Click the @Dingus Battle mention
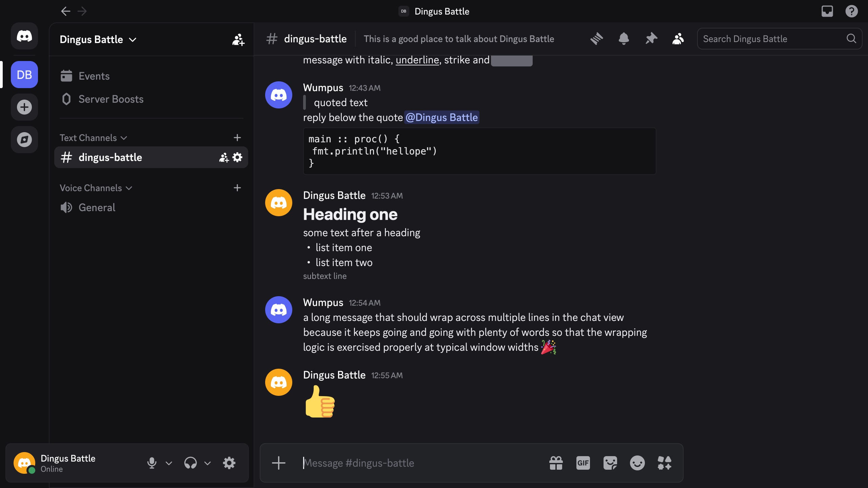Image resolution: width=868 pixels, height=488 pixels. (x=441, y=117)
